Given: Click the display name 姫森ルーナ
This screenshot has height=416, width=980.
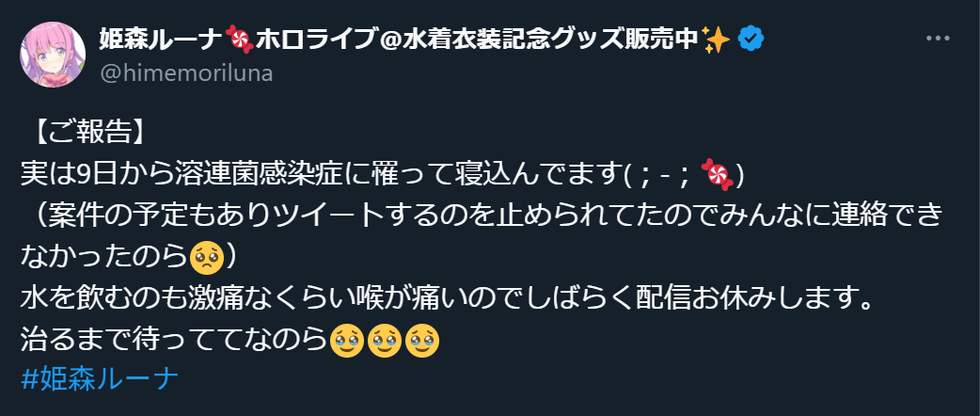Looking at the screenshot, I should (x=161, y=40).
